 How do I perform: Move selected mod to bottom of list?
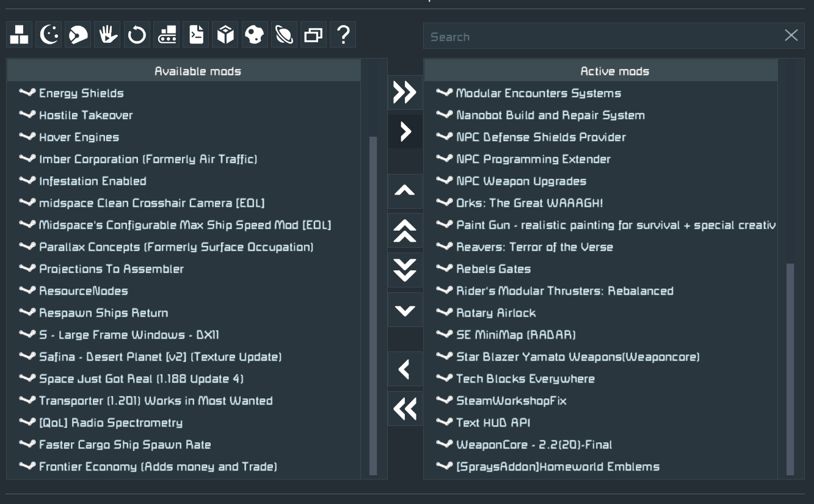click(x=405, y=270)
